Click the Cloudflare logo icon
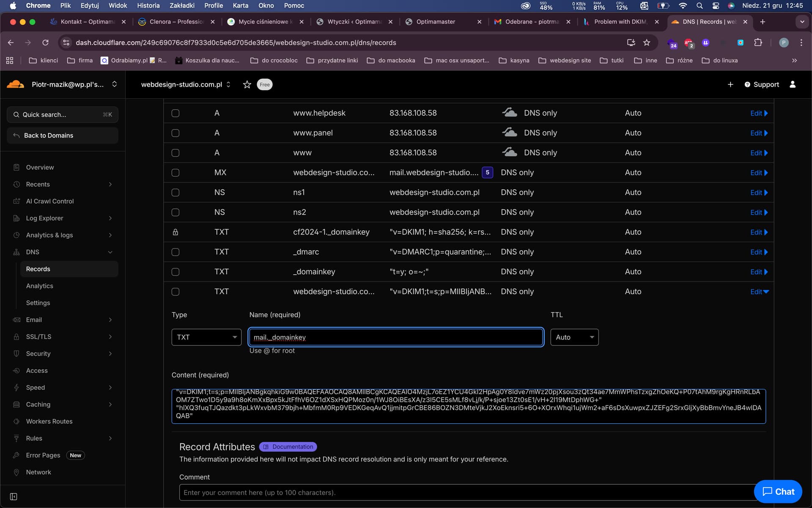The height and width of the screenshot is (508, 812). tap(16, 84)
